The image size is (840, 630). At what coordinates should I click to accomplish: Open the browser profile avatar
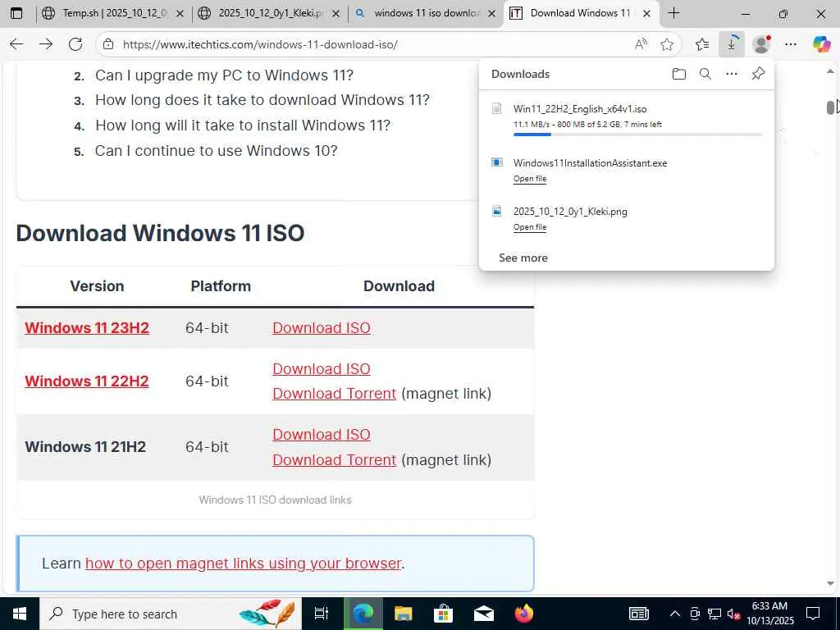[761, 44]
